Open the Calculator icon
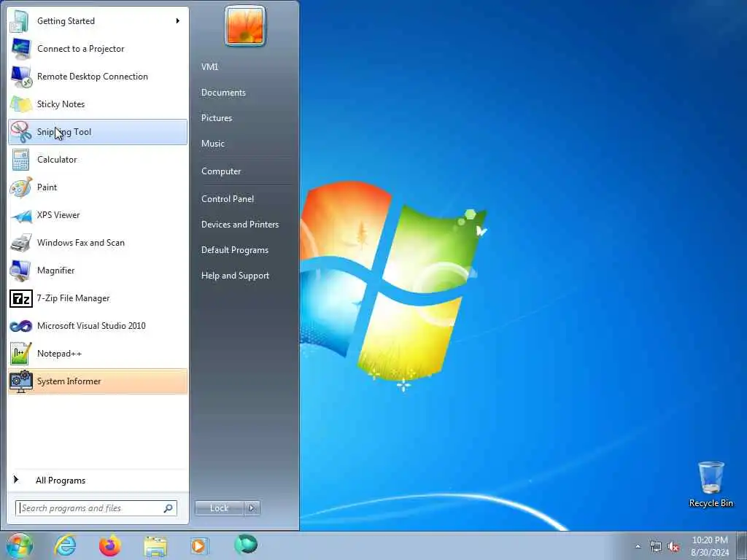The image size is (747, 560). (20, 160)
